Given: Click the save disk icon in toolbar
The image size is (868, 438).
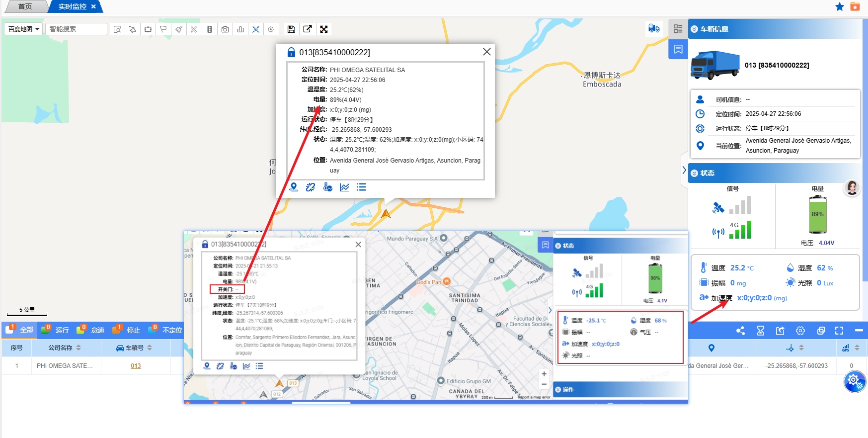Looking at the screenshot, I should tap(291, 29).
